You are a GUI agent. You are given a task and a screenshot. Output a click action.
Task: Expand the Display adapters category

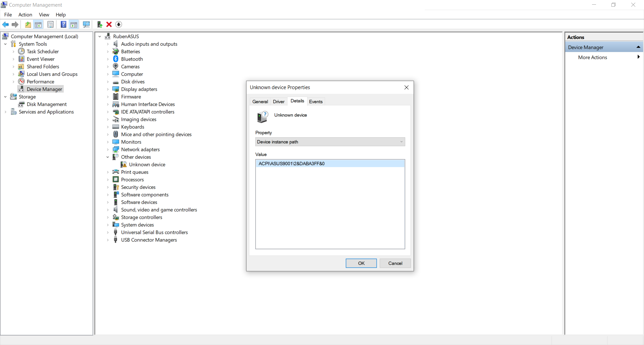(x=108, y=89)
